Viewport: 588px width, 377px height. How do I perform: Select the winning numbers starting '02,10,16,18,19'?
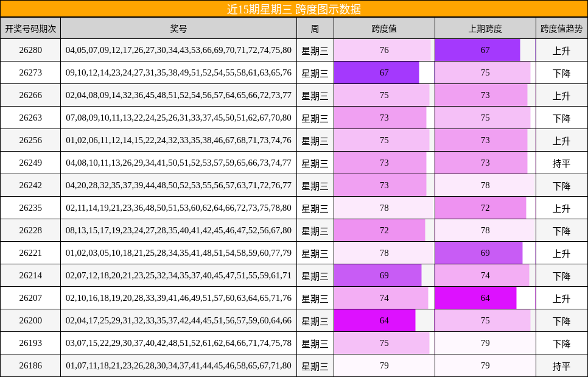(178, 298)
